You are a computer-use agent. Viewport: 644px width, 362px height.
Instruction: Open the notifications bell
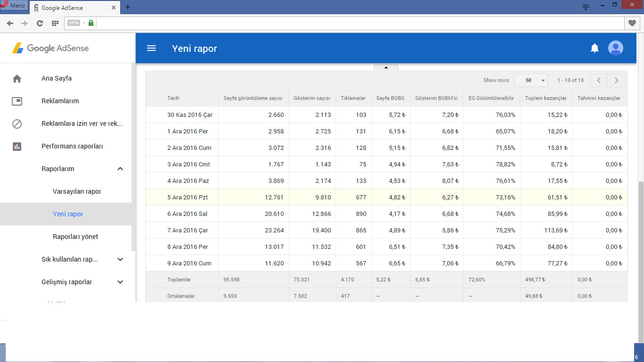[x=595, y=48]
